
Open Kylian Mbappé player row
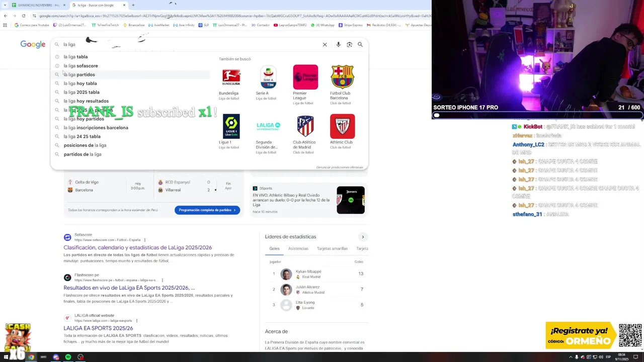(x=317, y=274)
